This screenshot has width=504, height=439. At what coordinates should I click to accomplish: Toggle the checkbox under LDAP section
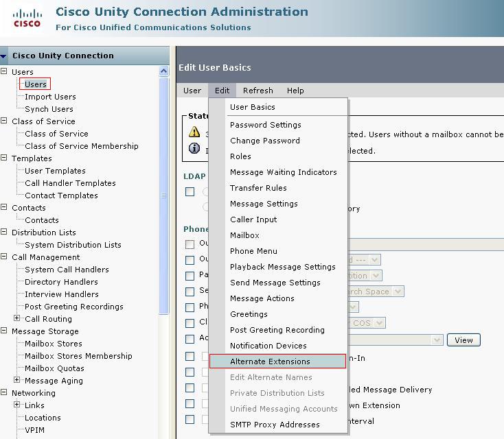190,192
